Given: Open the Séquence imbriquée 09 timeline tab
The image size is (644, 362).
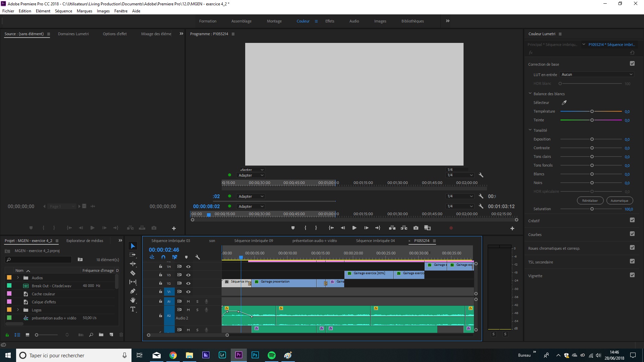Looking at the screenshot, I should (x=254, y=241).
